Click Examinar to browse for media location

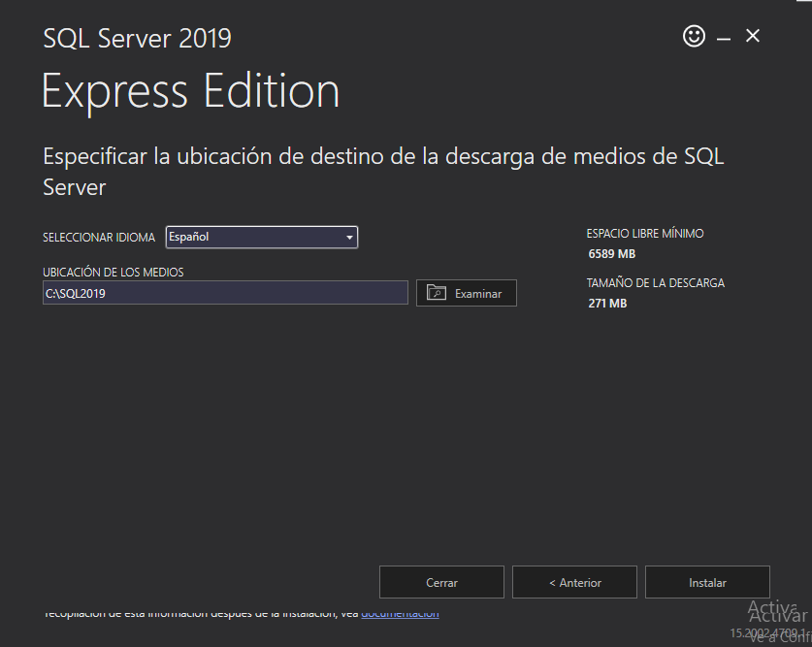[466, 292]
